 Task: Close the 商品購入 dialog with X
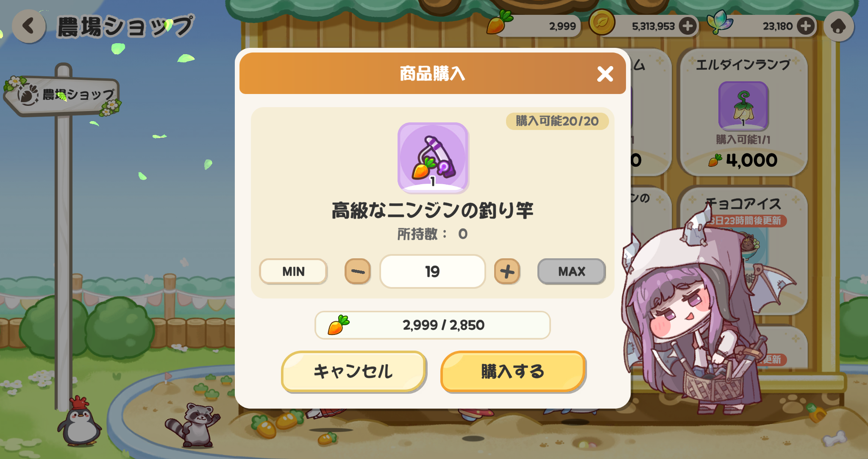605,74
